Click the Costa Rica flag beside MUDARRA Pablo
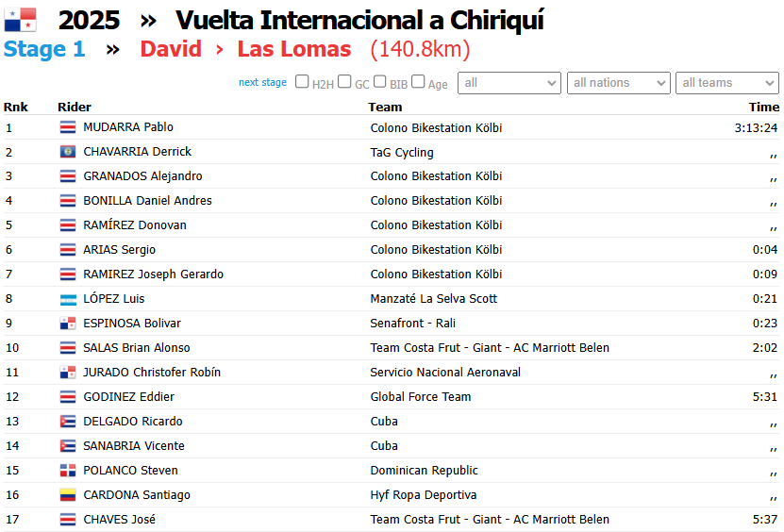The image size is (784, 532). click(68, 127)
